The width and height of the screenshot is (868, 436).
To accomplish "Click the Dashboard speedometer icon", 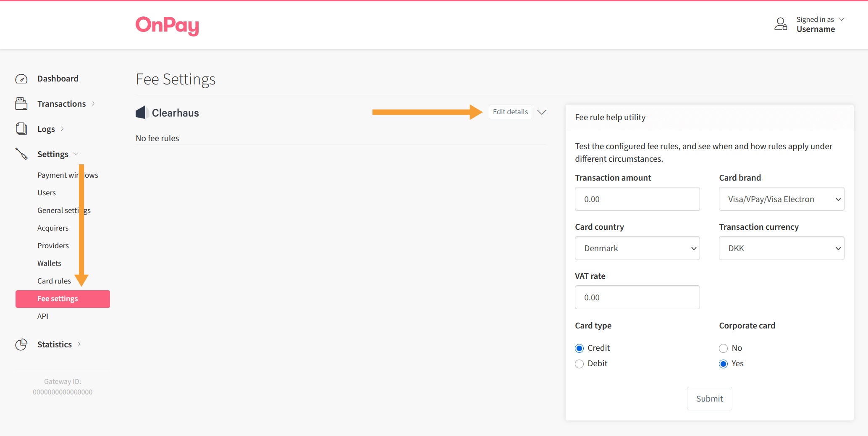I will click(21, 79).
